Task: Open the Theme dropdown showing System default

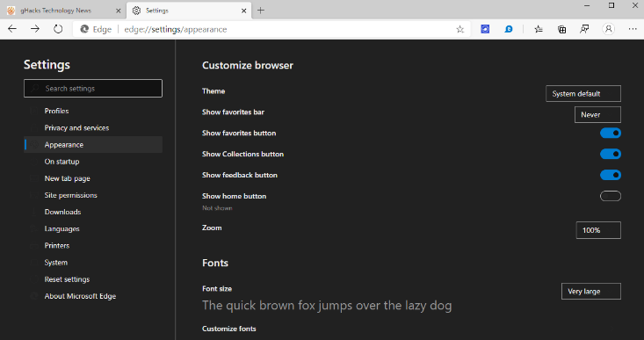Action: [583, 94]
